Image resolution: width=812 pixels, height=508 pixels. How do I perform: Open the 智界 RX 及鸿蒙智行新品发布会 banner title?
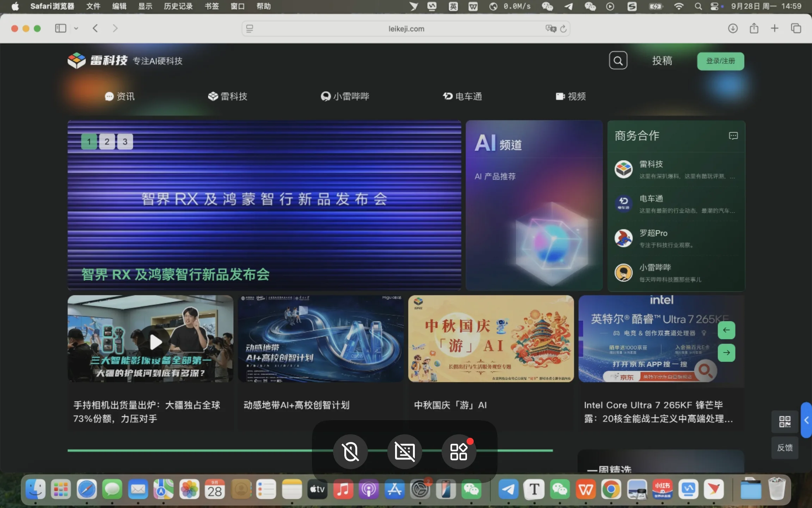tap(176, 274)
